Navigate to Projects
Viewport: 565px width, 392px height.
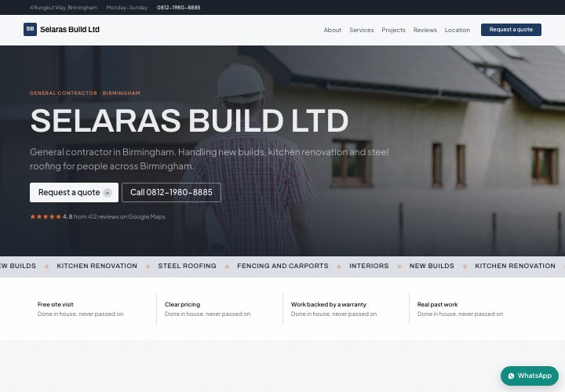point(393,30)
